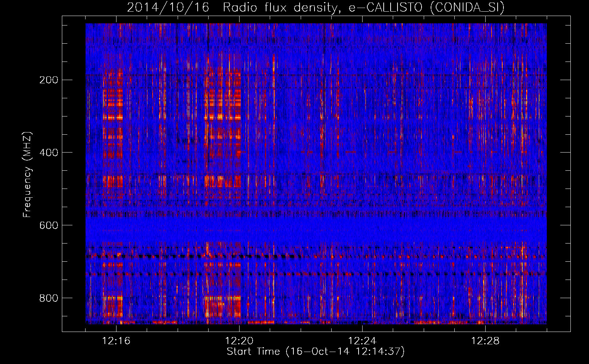Click the 12:24 time tick label
Viewport: 589px width, 364px height.
pyautogui.click(x=362, y=341)
